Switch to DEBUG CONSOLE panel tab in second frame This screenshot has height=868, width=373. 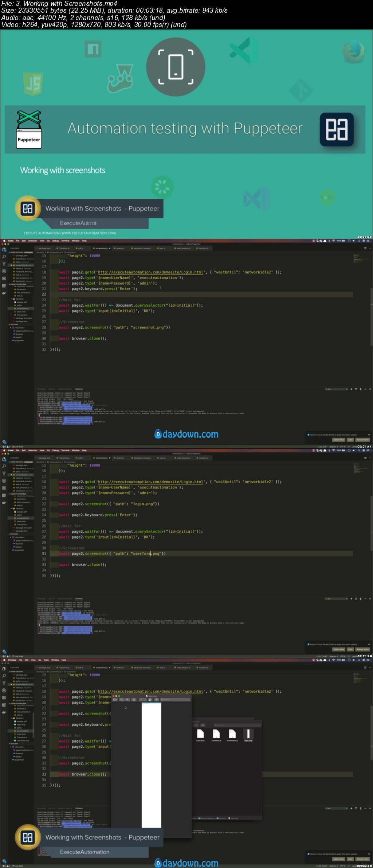[x=66, y=599]
